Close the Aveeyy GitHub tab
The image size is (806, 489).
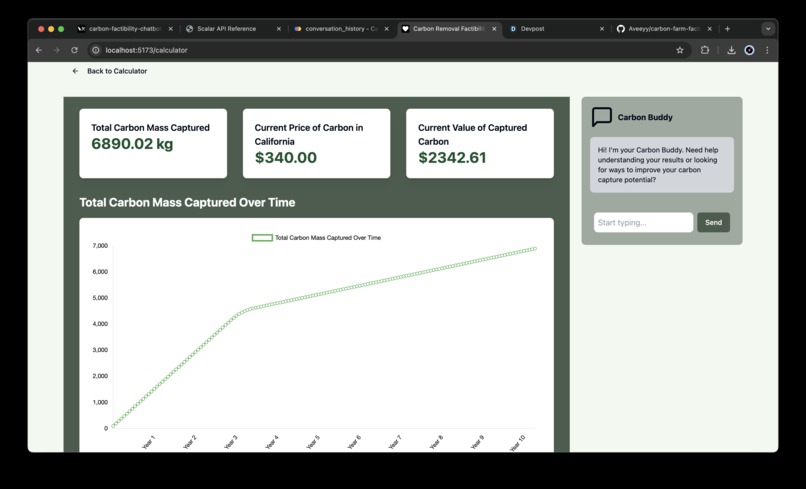(709, 29)
